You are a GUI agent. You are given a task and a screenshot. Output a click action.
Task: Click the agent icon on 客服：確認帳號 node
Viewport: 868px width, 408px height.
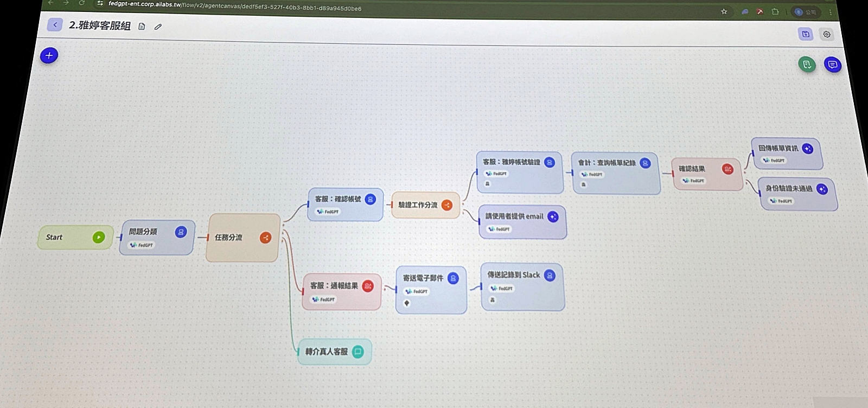tap(370, 199)
